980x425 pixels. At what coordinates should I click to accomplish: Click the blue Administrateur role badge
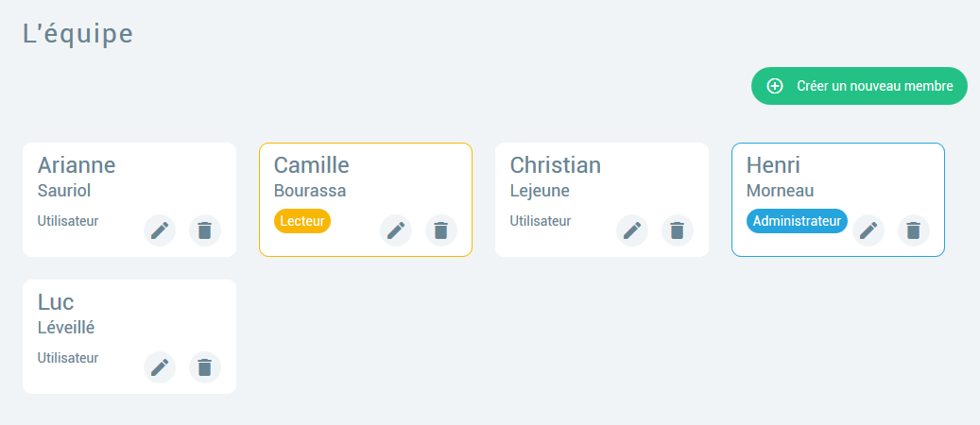coord(797,221)
